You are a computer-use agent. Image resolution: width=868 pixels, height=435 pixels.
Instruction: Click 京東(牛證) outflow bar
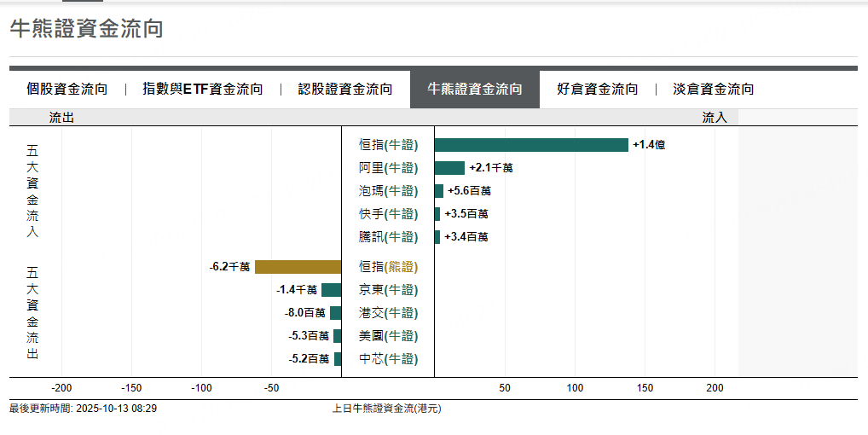click(x=331, y=290)
